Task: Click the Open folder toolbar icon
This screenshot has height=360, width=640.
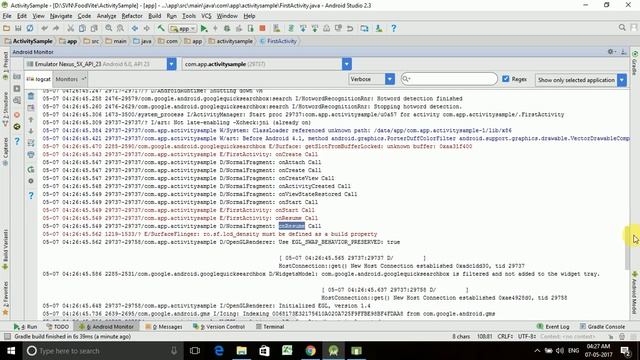Action: coord(7,28)
